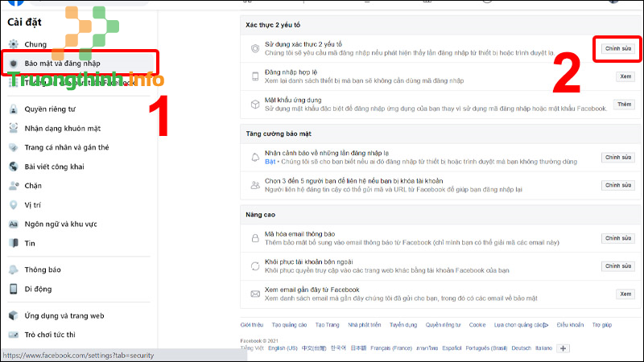644x362 pixels.
Task: Click Chỉnh sửa for trusted friends contacts
Action: click(x=618, y=185)
